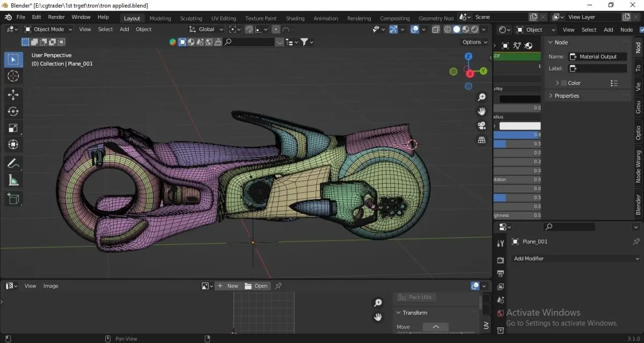Collapse the Transform panel in UV editor
The height and width of the screenshot is (343, 644).
click(x=415, y=312)
